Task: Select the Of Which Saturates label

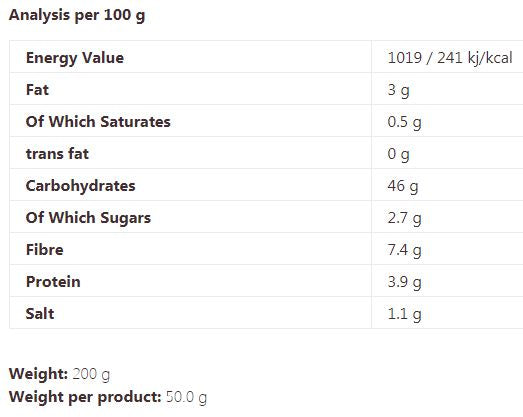Action: click(98, 121)
